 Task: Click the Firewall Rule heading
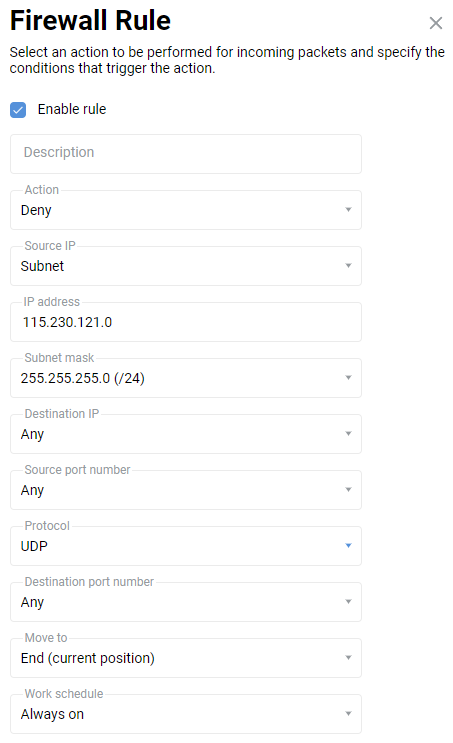[90, 21]
